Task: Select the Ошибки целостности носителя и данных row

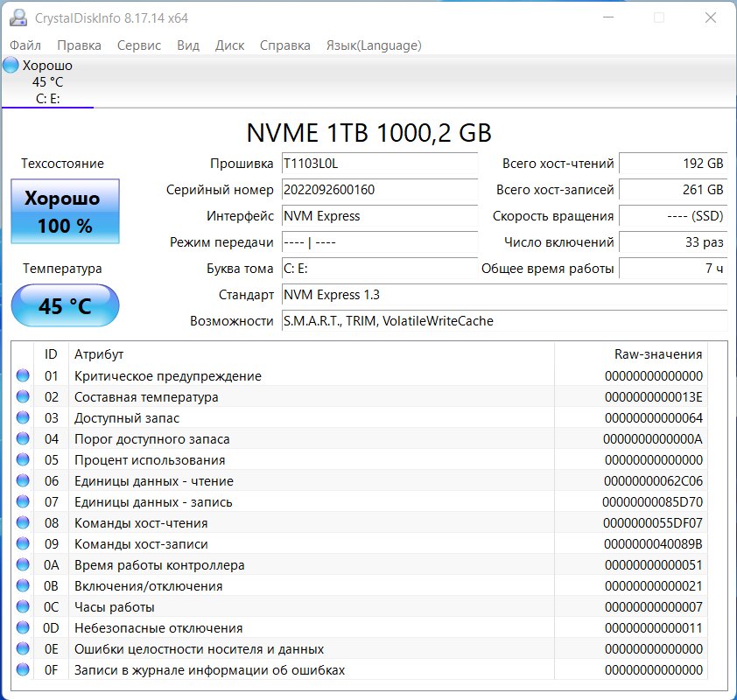Action: [x=361, y=648]
